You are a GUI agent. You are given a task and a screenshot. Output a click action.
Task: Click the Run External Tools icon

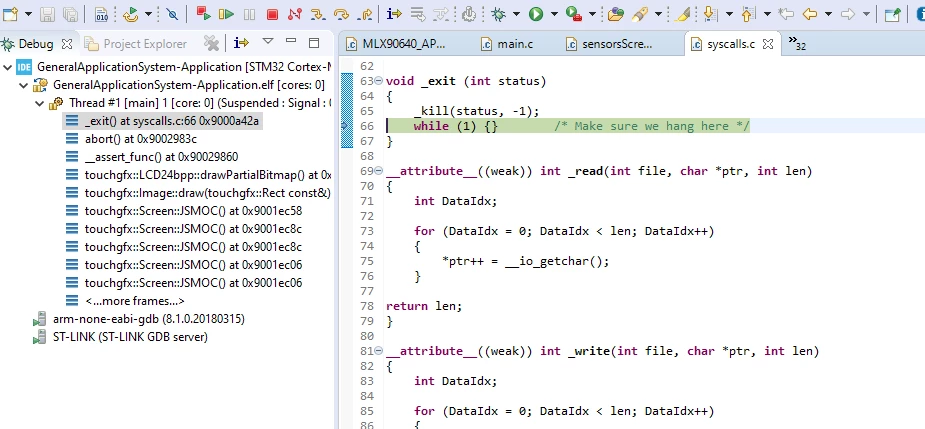coord(574,14)
